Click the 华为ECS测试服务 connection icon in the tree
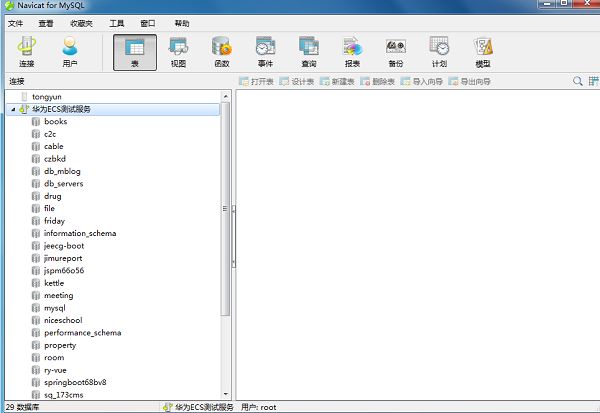 click(24, 109)
